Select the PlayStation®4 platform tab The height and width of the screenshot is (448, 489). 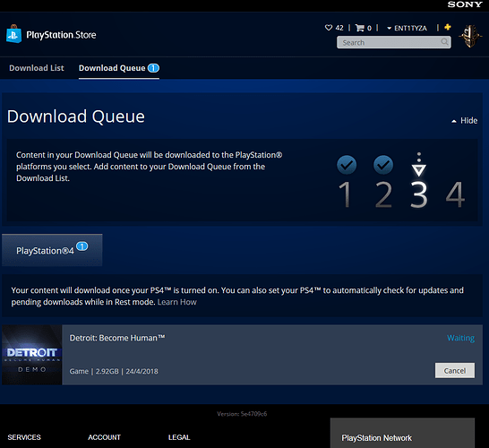[x=52, y=250]
